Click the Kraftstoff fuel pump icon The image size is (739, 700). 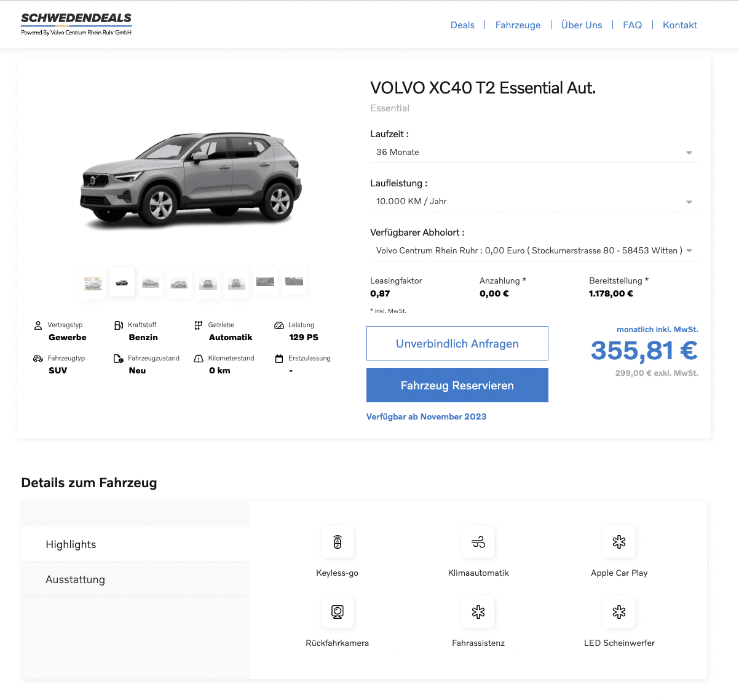(119, 325)
